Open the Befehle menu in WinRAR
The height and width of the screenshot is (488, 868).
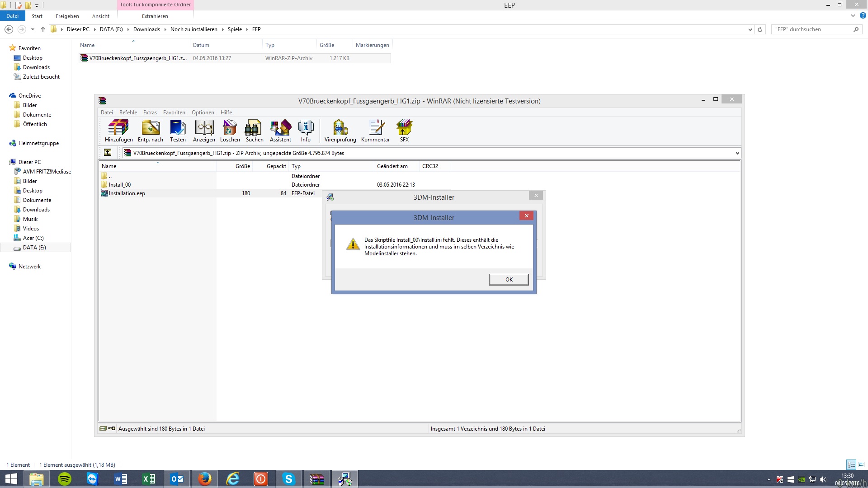128,113
